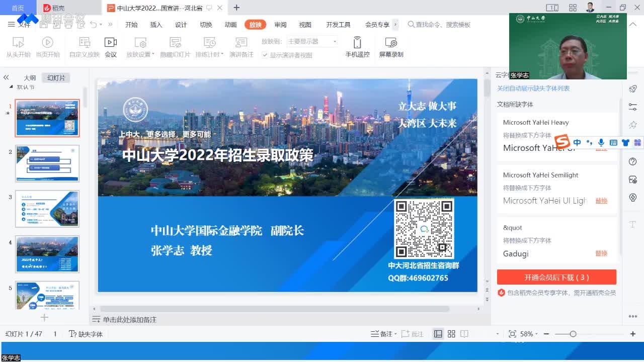Screen dimensions: 644x362
Task: Add a new slide with plus icon
Action: click(44, 317)
